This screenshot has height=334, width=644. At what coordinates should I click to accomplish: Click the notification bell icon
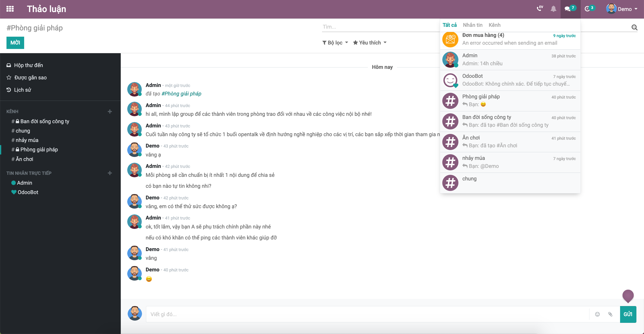553,9
